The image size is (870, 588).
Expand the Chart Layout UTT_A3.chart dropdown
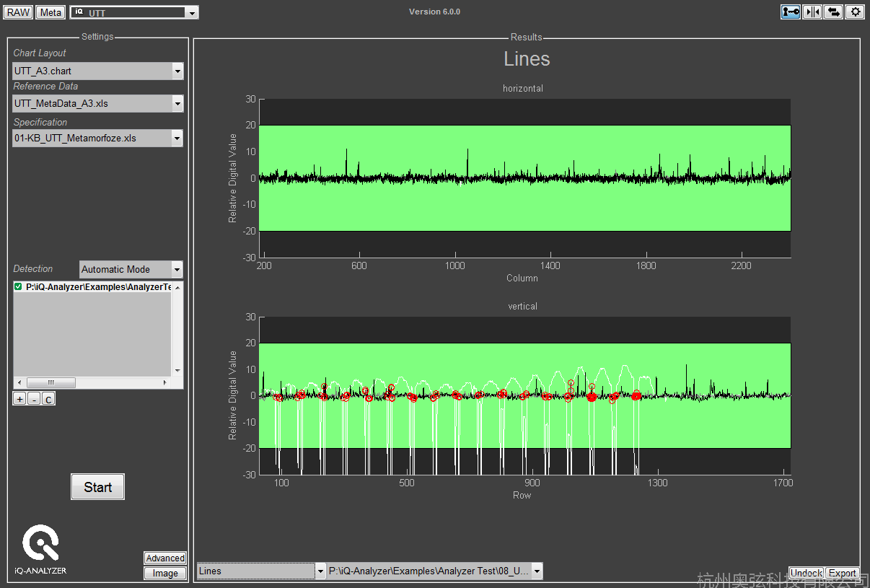click(x=177, y=71)
